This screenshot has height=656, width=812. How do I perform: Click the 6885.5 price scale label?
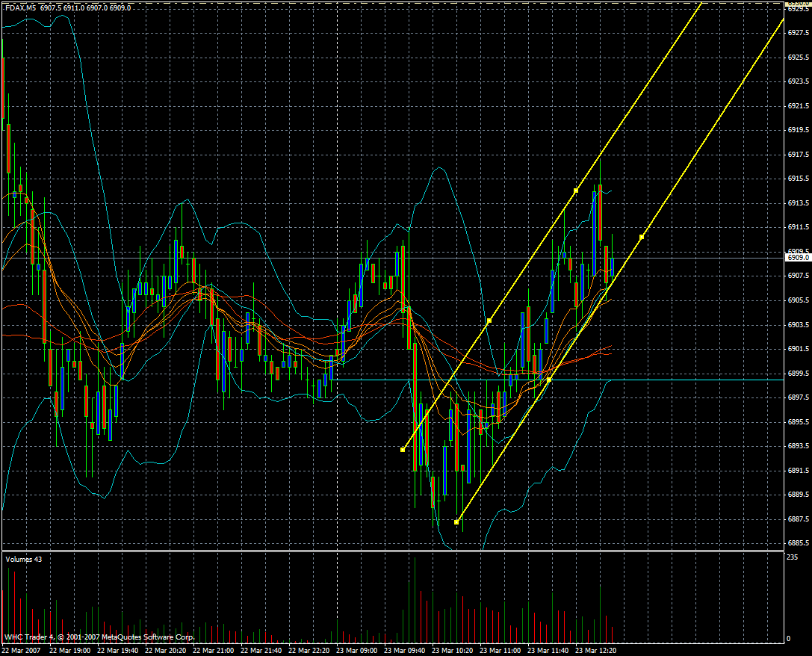[797, 543]
